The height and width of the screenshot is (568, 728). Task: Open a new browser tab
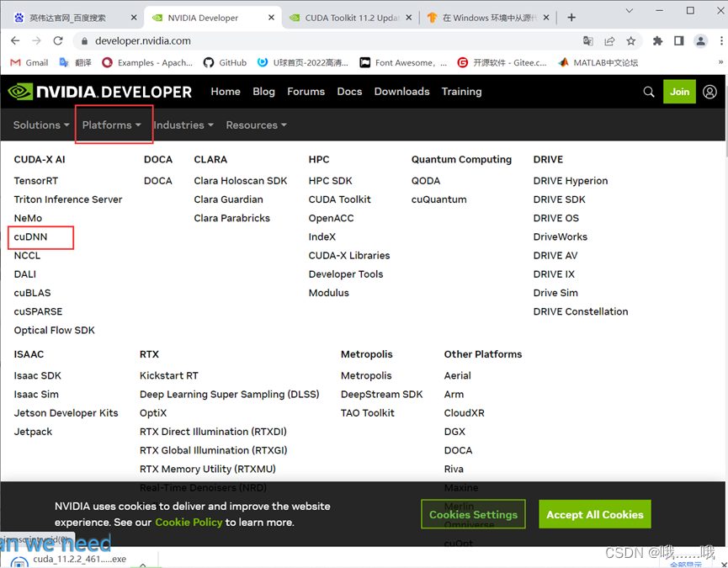(x=571, y=18)
